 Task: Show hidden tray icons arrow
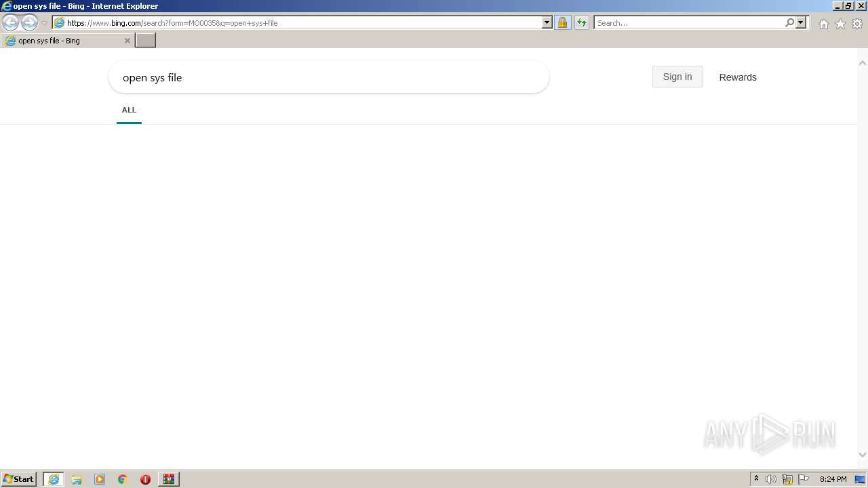pos(756,479)
